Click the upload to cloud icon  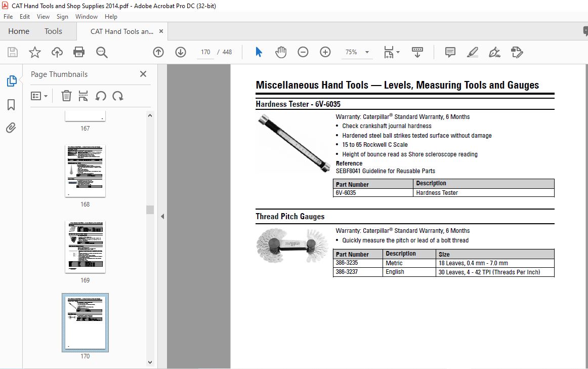coord(57,52)
